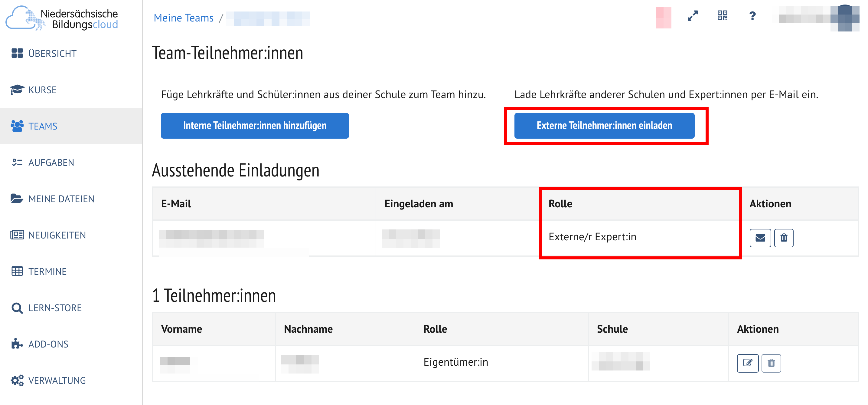Navigate back via Meine Teams breadcrumb

(x=184, y=18)
